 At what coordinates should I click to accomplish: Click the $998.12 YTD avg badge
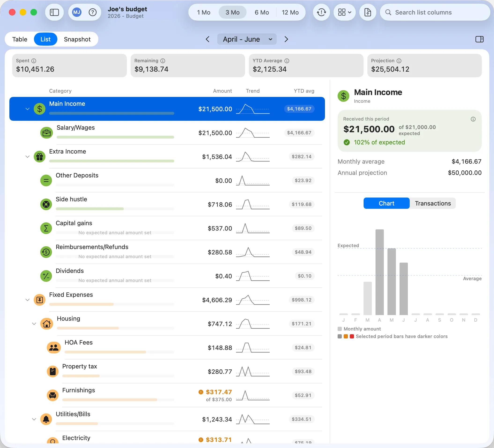click(x=301, y=300)
